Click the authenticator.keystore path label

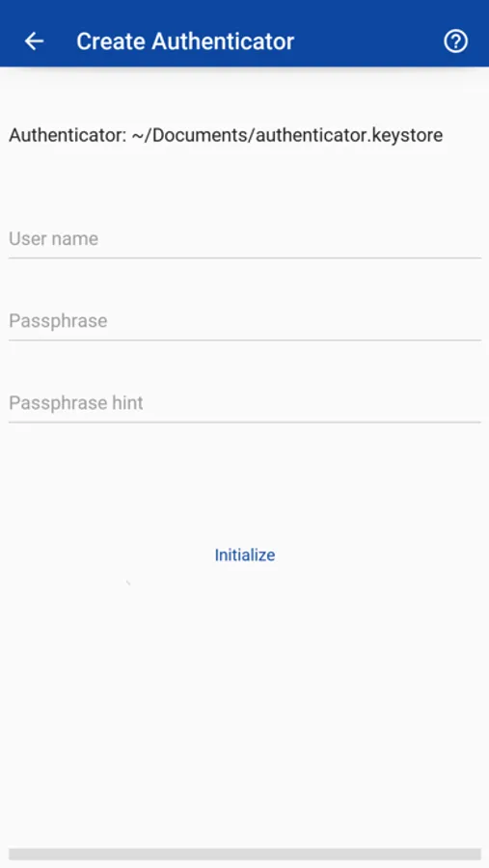coord(286,135)
